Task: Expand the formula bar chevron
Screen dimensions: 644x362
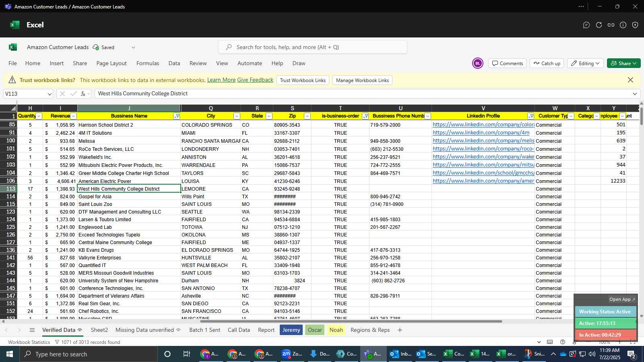Action: (x=635, y=94)
